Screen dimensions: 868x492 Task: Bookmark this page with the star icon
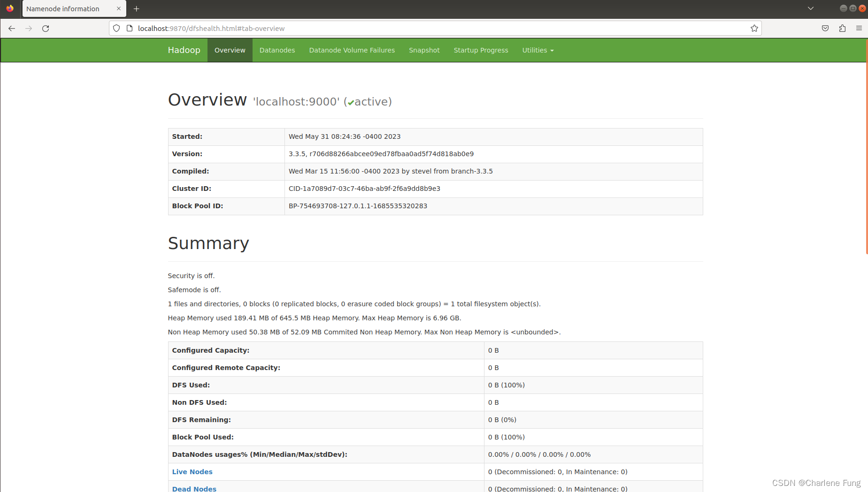[754, 29]
